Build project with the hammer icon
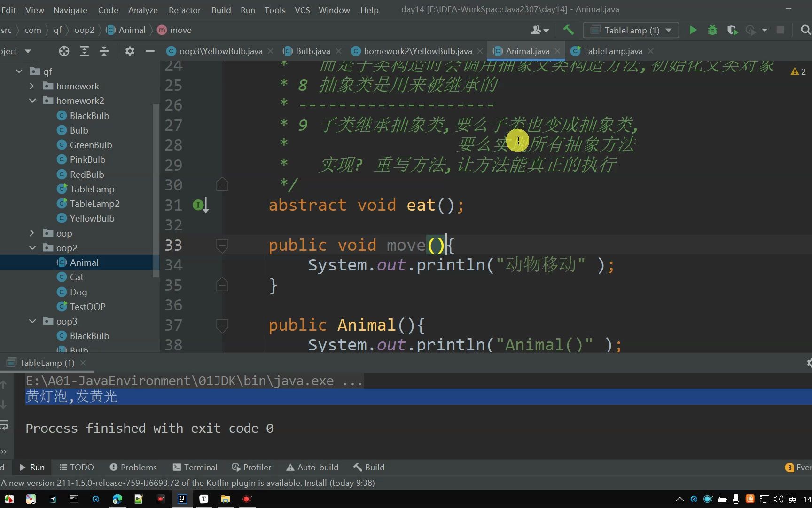 [x=568, y=30]
